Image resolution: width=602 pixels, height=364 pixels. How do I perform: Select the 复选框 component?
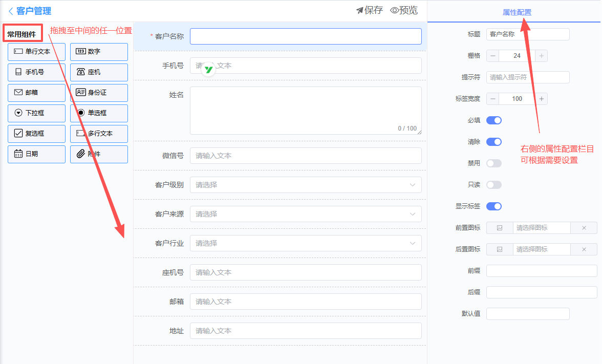(36, 133)
